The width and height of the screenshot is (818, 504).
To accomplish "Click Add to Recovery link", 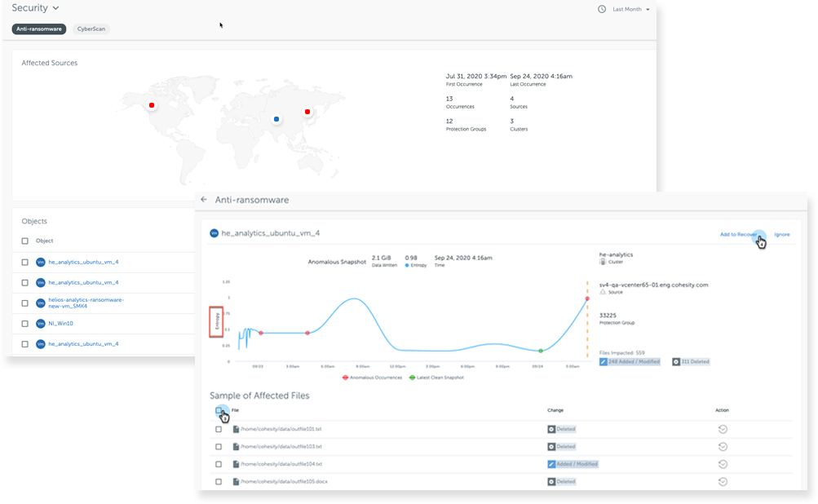I will pyautogui.click(x=739, y=235).
